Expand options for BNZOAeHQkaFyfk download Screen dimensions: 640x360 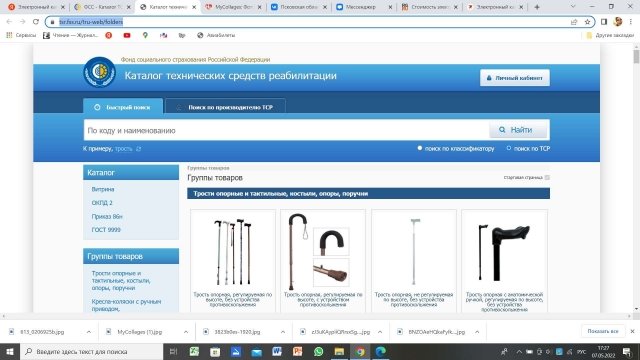(477, 332)
